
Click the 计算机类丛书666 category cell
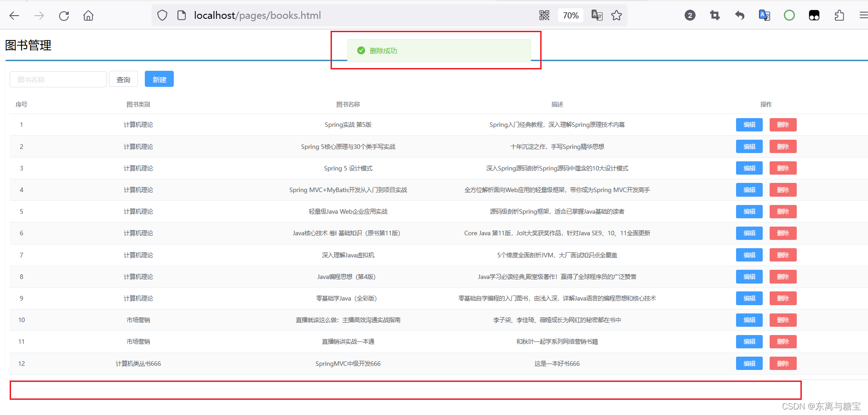138,364
